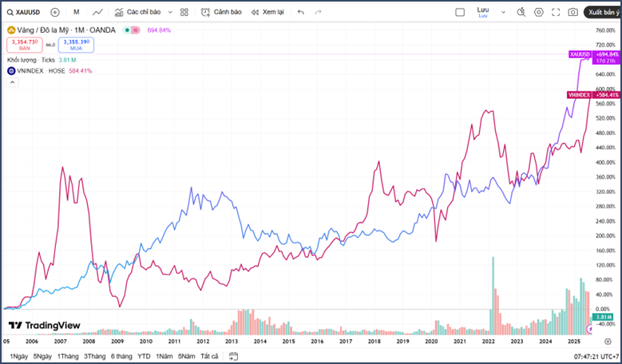Screen dimensions: 622x364
Task: Click the 760.00% price scale label
Action: tap(605, 30)
